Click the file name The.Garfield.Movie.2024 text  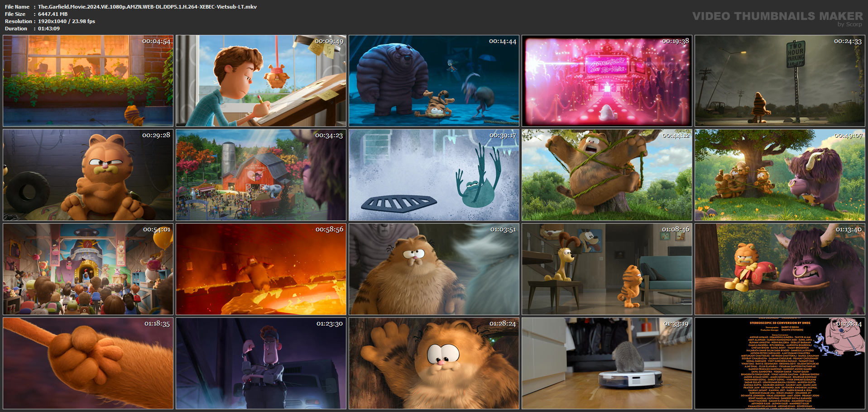(147, 7)
